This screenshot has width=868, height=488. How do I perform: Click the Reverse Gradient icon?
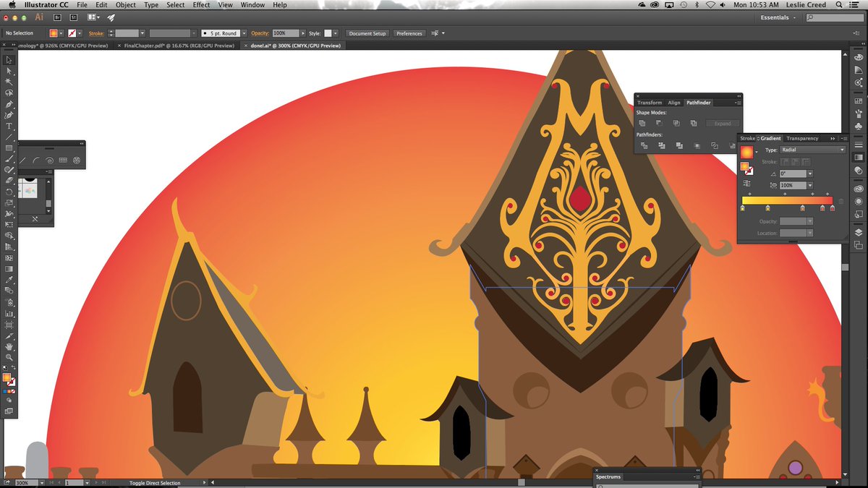point(746,184)
